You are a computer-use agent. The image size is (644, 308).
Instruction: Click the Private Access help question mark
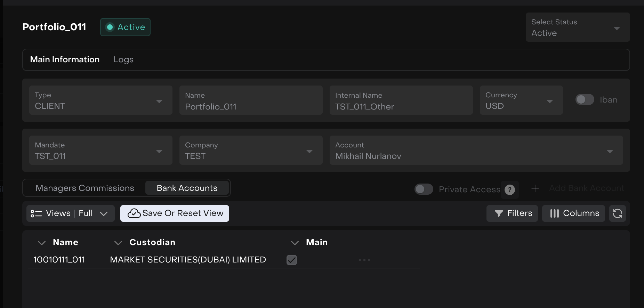tap(509, 190)
